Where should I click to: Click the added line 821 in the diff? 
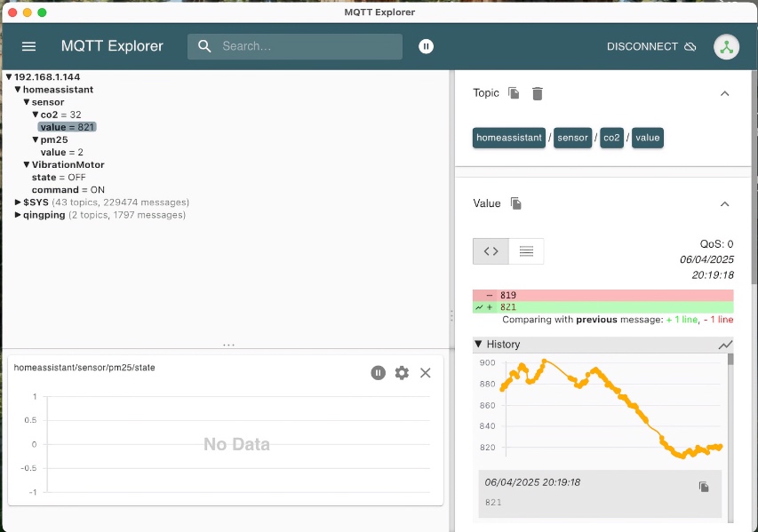tap(602, 307)
